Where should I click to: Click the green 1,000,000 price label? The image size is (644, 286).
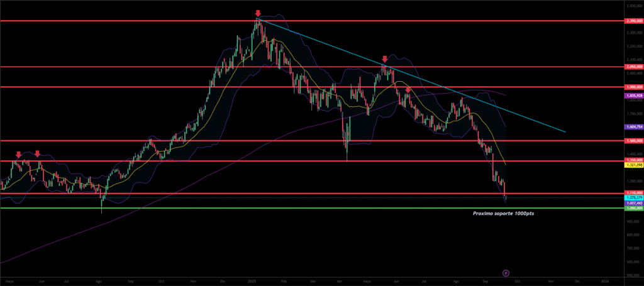(633, 208)
